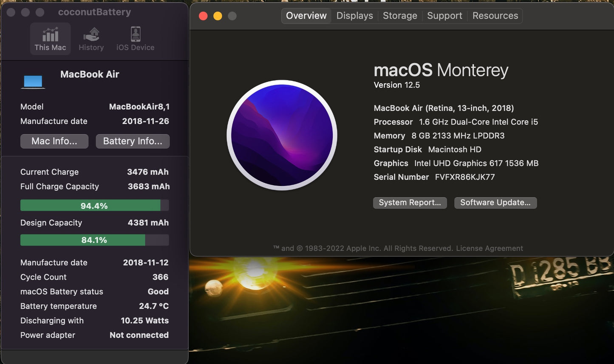Click the macOS Battery status value Good

(x=158, y=291)
